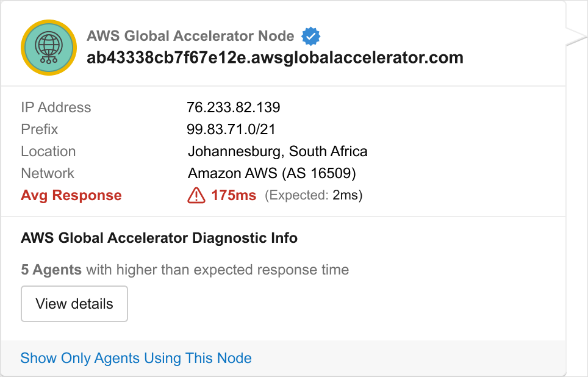Screen dimensions: 588x377
Task: Click the Location field label
Action: 48,151
